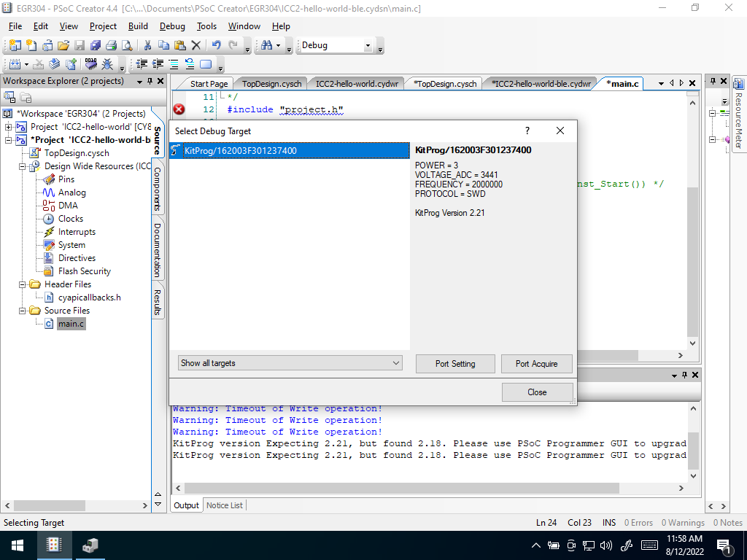Select cyapicallbacks.h header file
The height and width of the screenshot is (560, 747).
[x=90, y=297]
